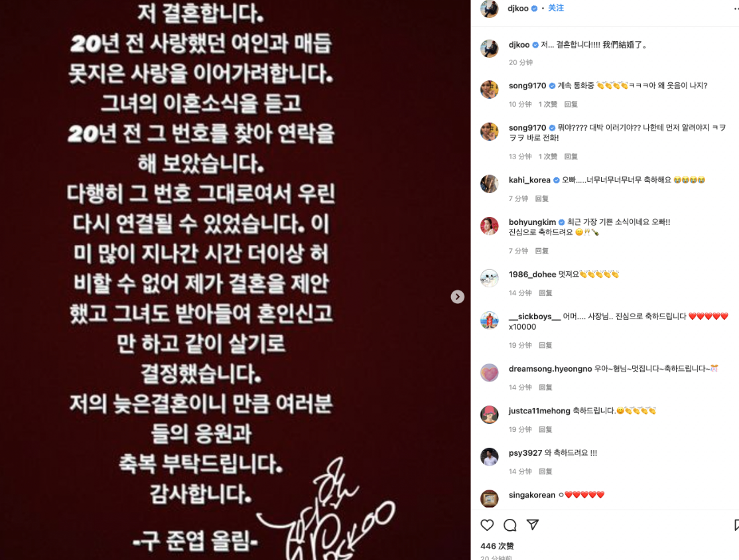View likes on song9170's 10-minute comment
This screenshot has height=560, width=739.
coord(548,104)
